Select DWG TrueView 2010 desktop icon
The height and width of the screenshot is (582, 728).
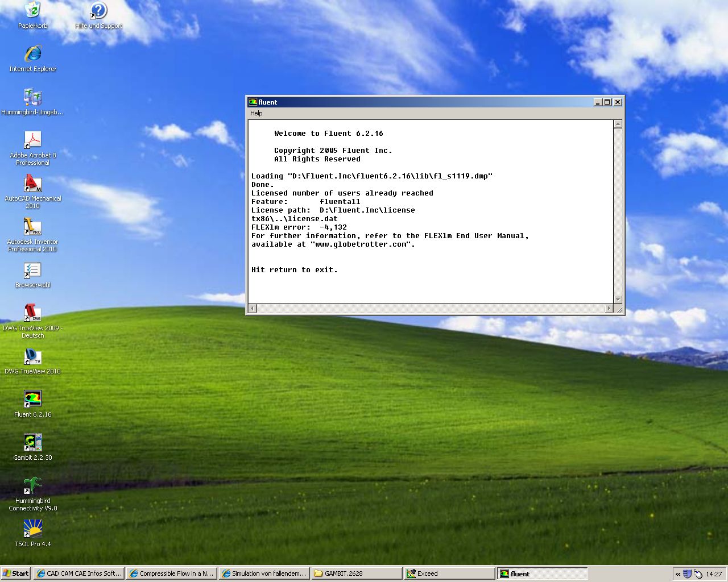click(x=32, y=361)
